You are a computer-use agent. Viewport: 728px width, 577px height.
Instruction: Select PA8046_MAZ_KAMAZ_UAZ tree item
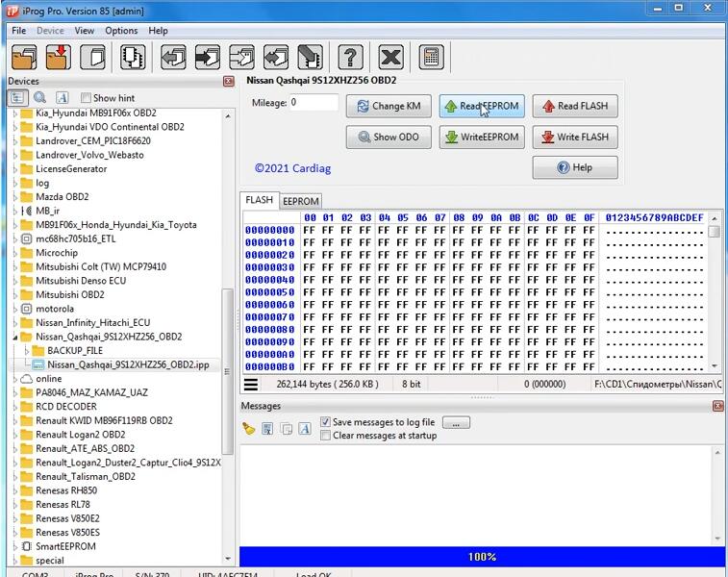[x=91, y=393]
